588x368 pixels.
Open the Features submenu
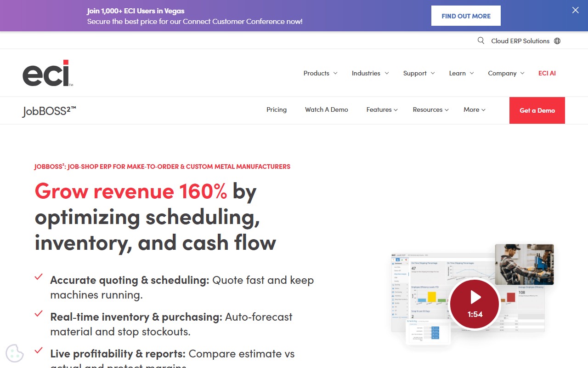[379, 109]
